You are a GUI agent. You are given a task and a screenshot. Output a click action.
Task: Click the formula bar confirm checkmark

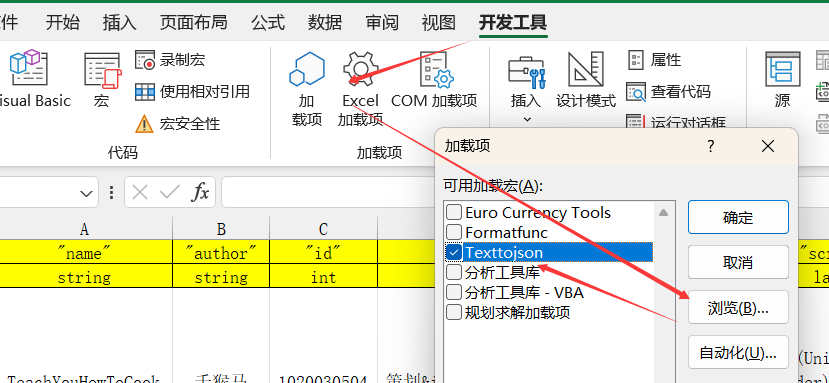170,193
